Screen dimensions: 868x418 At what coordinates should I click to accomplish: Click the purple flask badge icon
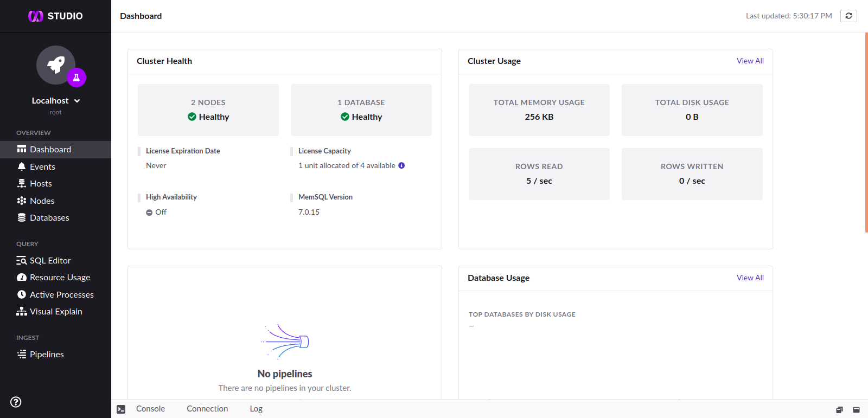click(x=76, y=78)
